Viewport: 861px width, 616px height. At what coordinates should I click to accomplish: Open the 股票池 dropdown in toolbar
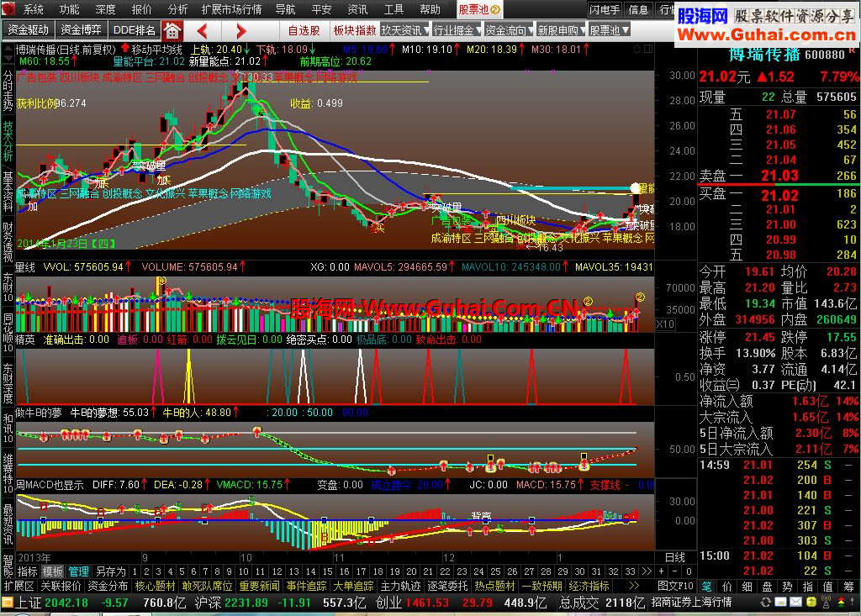609,31
